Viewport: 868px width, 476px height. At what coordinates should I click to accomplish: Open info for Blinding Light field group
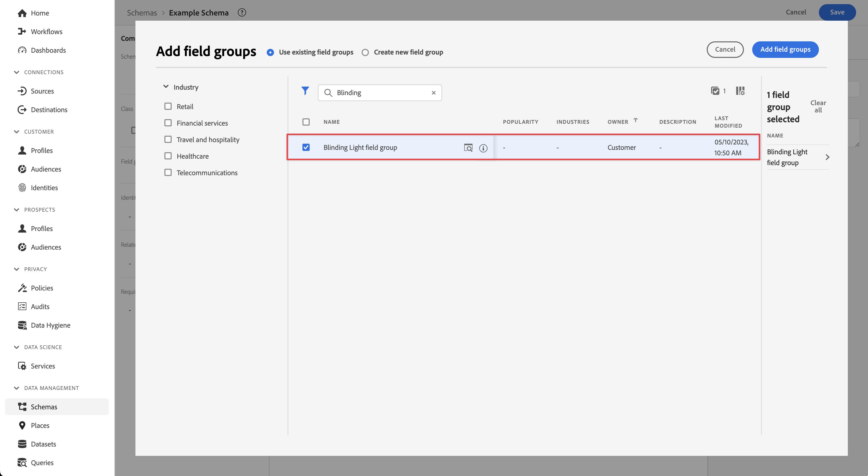click(483, 148)
